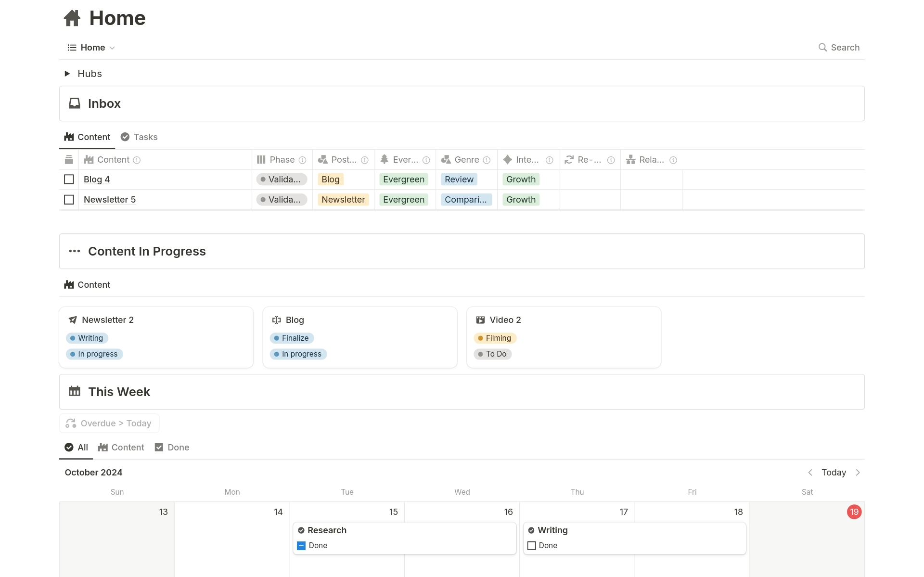The height and width of the screenshot is (577, 924).
Task: Toggle the Done checkbox on the Research task
Action: coord(301,545)
